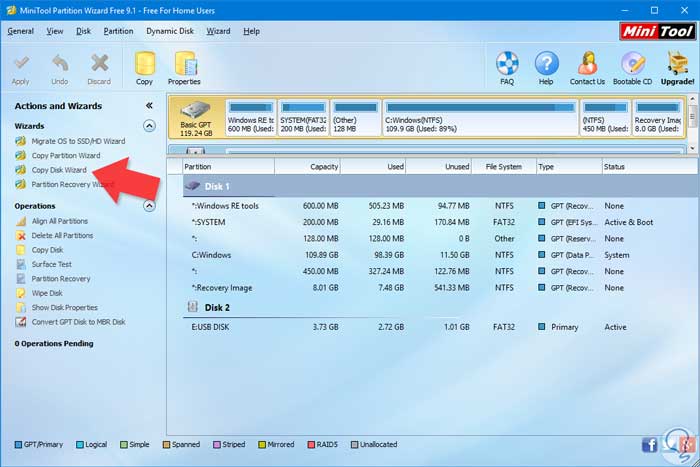This screenshot has height=467, width=700.
Task: Click the 450.00 MB capacity cell
Action: [321, 271]
